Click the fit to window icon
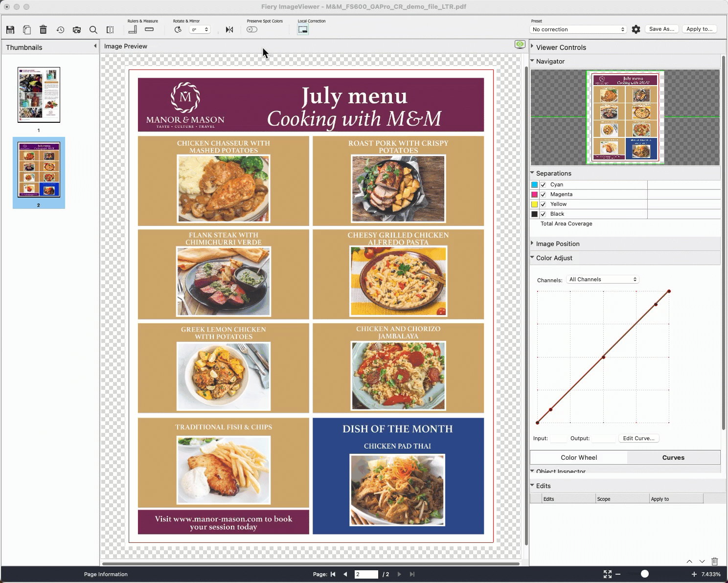 point(608,574)
